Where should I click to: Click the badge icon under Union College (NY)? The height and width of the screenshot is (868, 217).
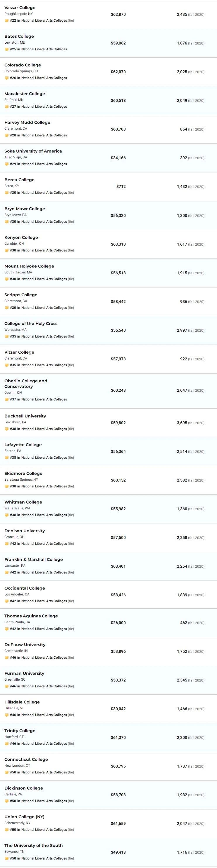pyautogui.click(x=6, y=830)
